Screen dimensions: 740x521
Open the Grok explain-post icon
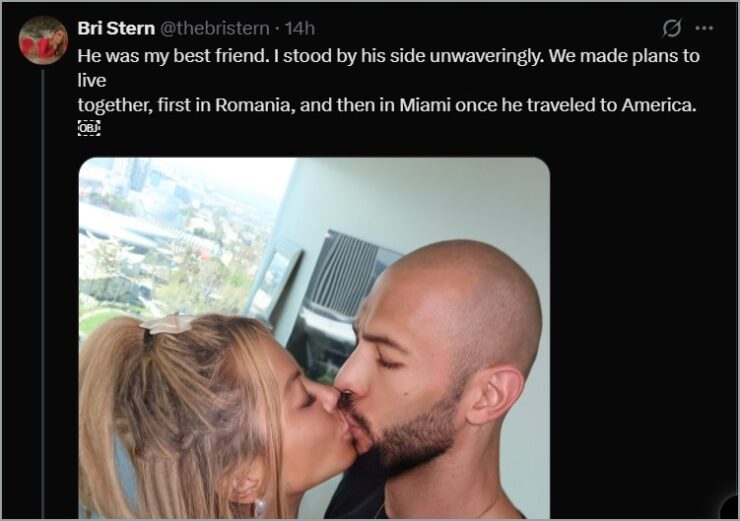[x=672, y=28]
